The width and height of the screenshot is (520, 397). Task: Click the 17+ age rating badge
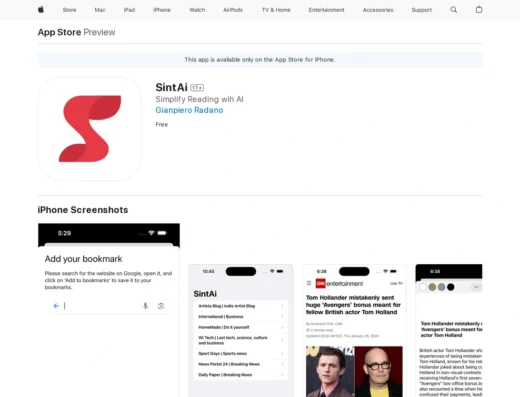pyautogui.click(x=197, y=88)
